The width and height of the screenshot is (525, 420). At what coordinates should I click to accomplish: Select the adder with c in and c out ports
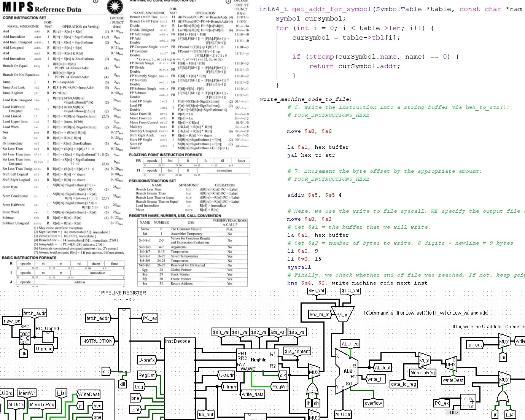(x=469, y=401)
